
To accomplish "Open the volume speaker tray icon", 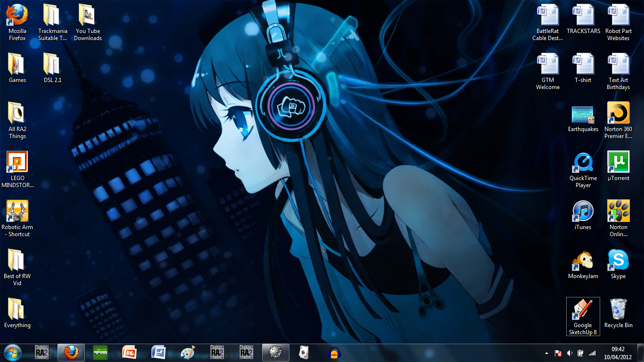I will point(570,353).
